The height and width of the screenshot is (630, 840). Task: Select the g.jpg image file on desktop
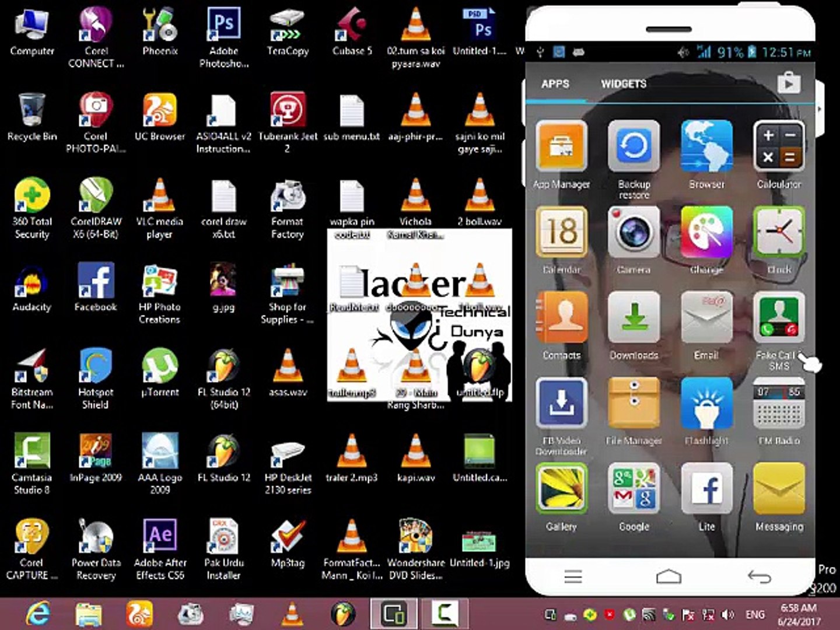coord(224,288)
